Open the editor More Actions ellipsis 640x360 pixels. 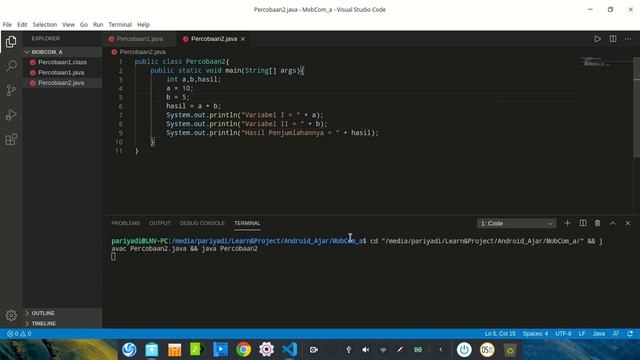click(628, 39)
